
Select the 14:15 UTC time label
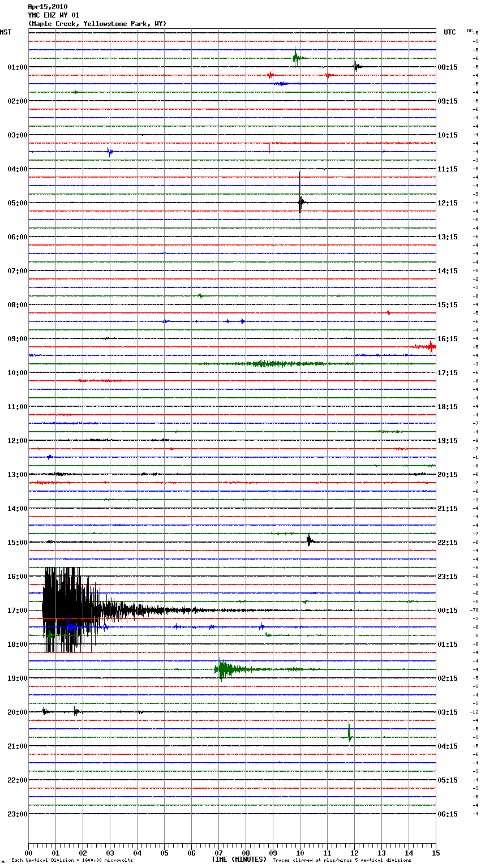(x=448, y=271)
